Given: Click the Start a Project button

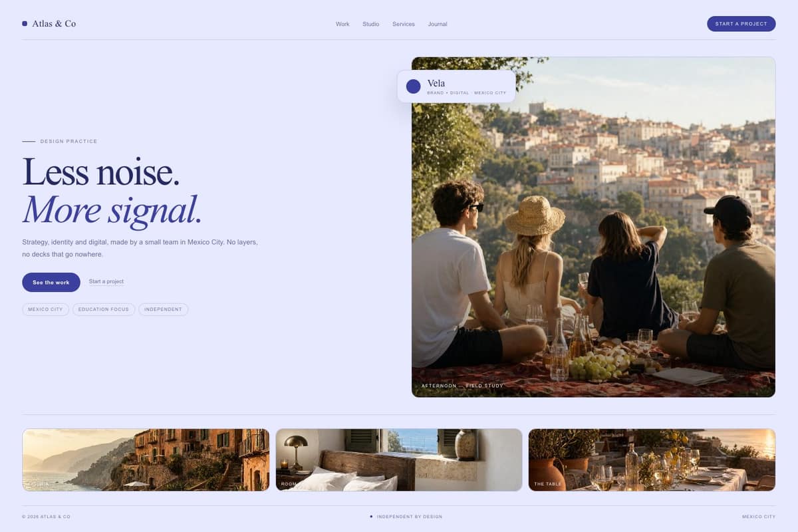Looking at the screenshot, I should (741, 24).
